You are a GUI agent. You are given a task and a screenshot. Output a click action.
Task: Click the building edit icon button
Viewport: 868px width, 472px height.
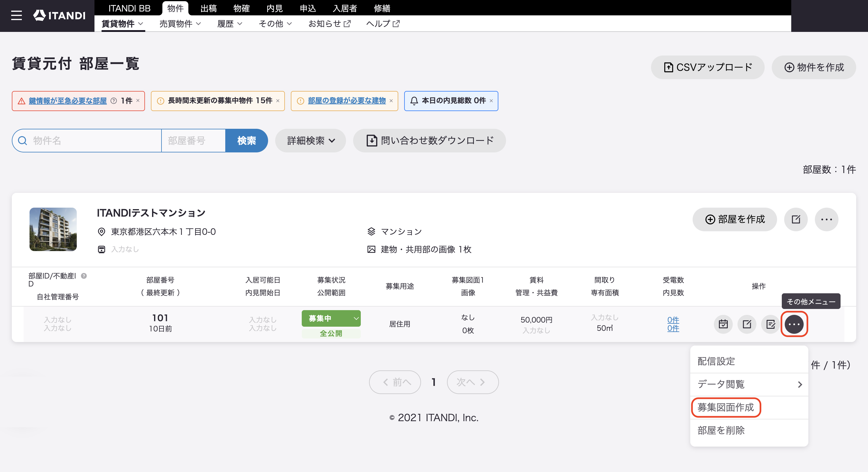[x=796, y=219]
